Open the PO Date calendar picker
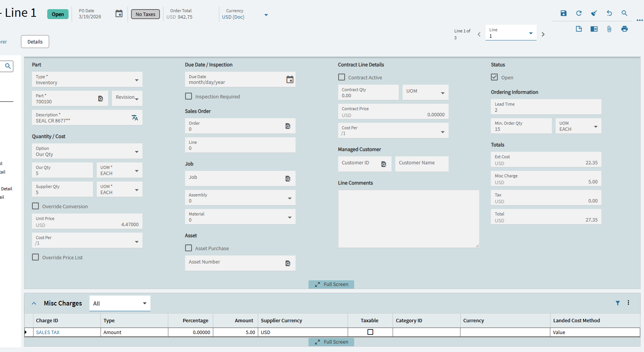 (119, 14)
